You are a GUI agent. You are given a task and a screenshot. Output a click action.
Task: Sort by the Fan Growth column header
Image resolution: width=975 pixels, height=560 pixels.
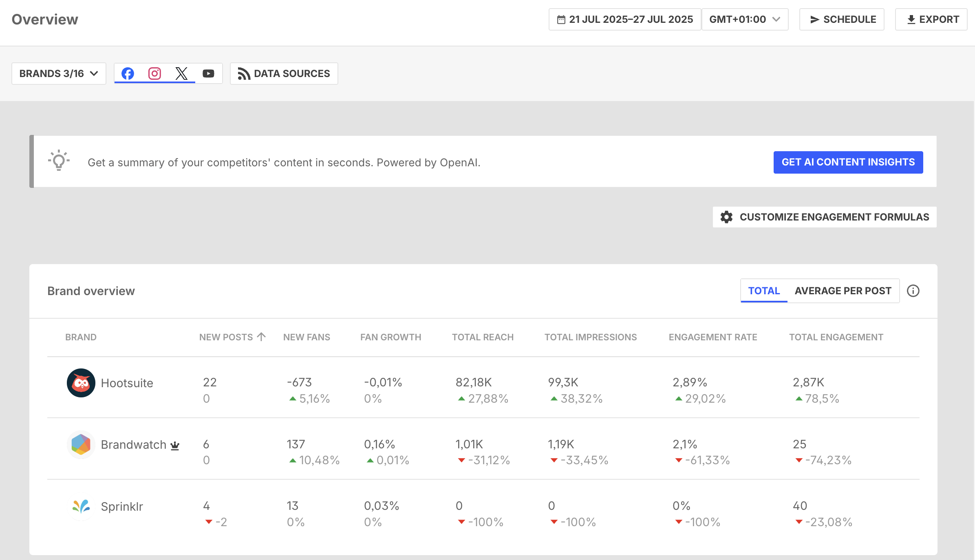point(390,337)
